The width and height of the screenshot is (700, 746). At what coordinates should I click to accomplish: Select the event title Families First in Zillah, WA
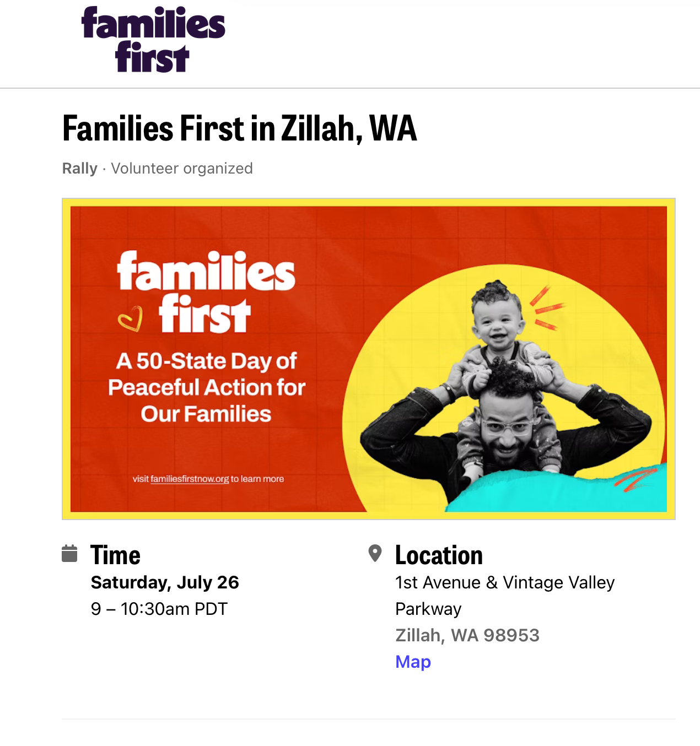click(x=240, y=128)
